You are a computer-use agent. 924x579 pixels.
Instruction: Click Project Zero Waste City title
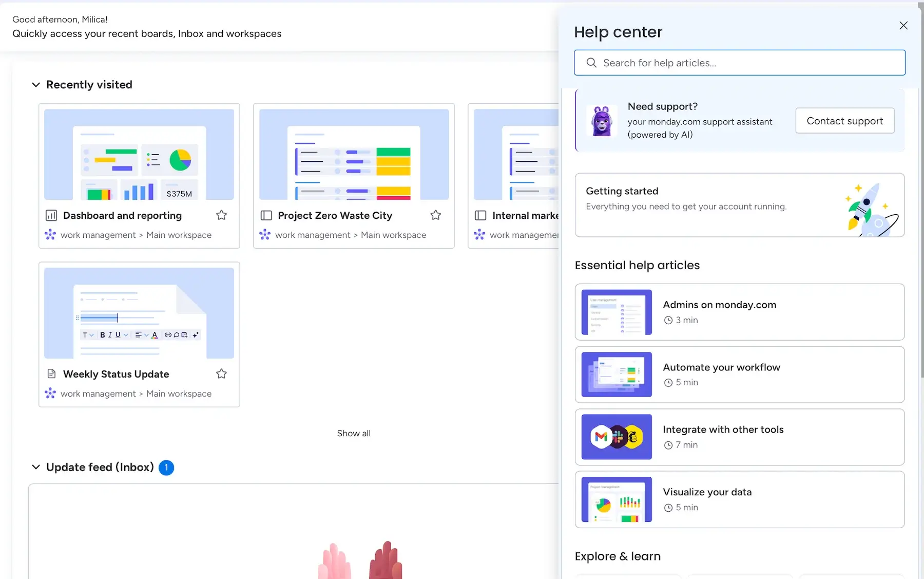pos(335,215)
